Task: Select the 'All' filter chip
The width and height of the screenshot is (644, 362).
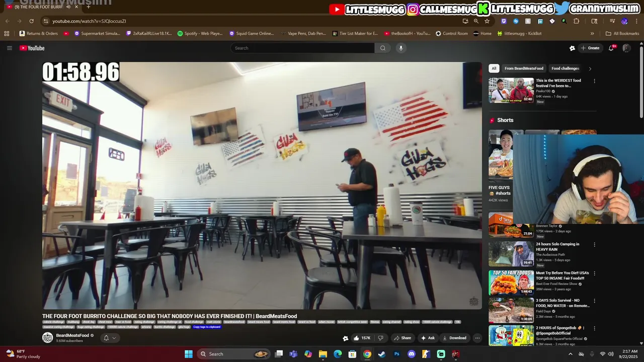Action: [494, 68]
